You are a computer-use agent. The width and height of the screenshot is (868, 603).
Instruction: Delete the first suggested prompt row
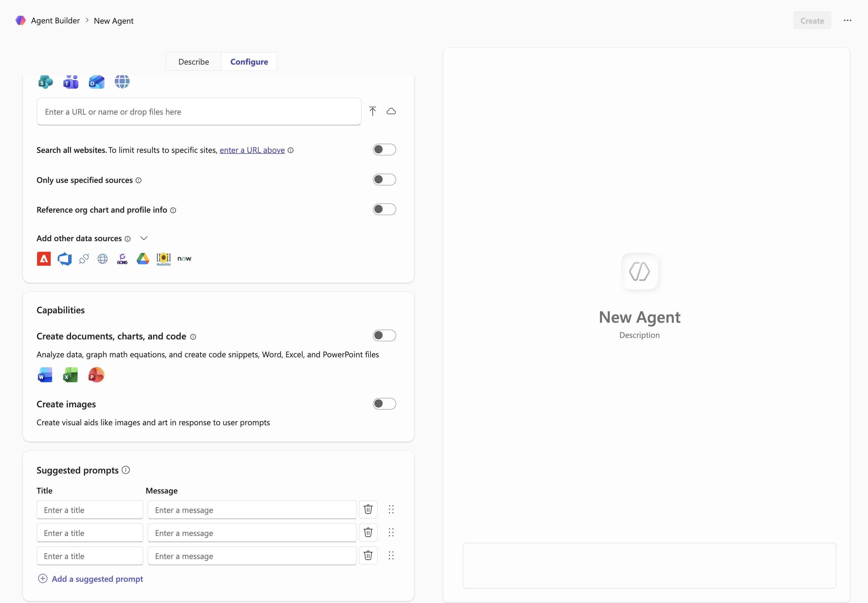tap(368, 509)
